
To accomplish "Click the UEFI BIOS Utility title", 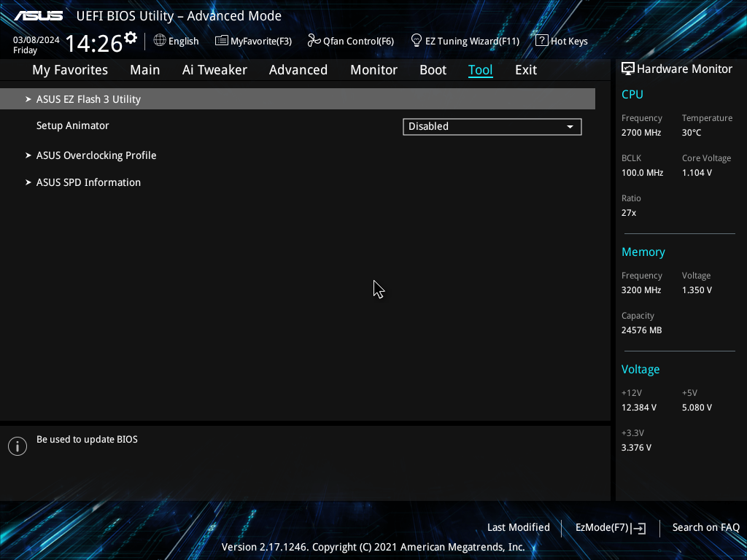I will click(x=179, y=16).
